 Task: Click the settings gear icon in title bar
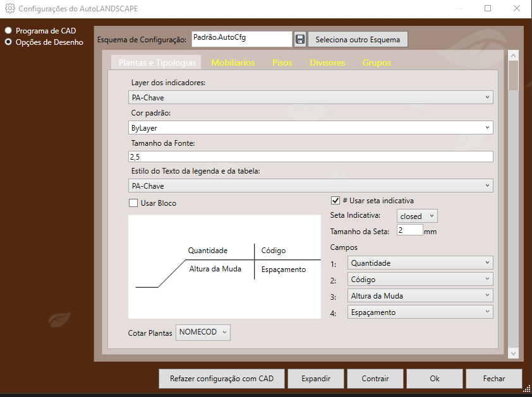click(x=9, y=9)
